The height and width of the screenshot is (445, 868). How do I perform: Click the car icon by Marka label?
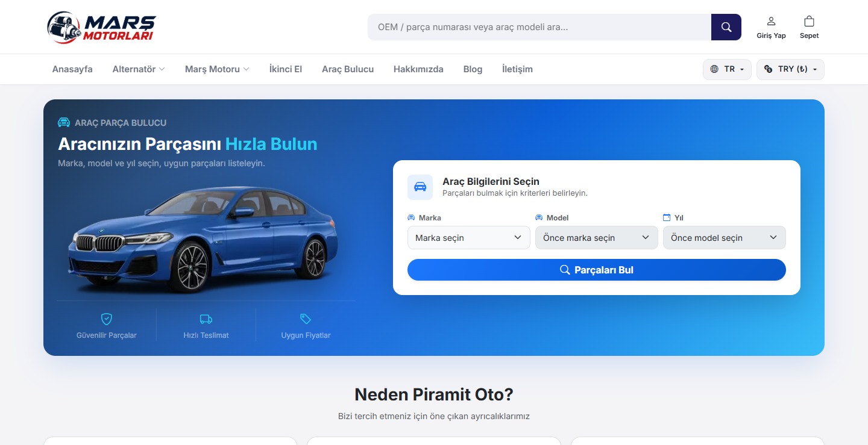point(411,217)
